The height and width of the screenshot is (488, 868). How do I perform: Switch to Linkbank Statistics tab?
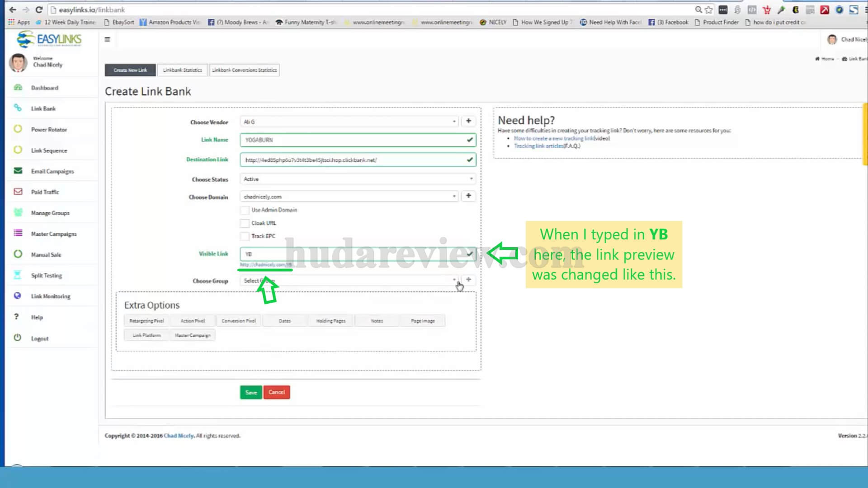click(183, 70)
